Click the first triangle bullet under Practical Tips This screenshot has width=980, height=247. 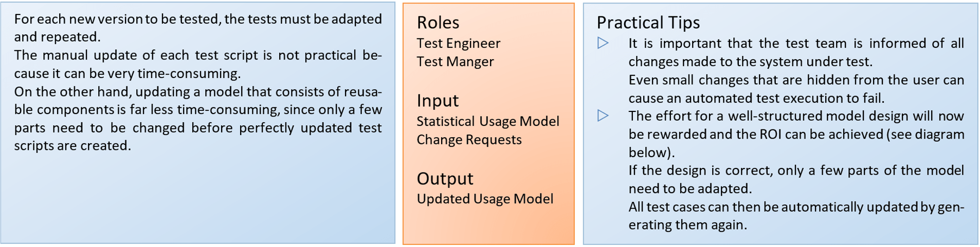(603, 43)
